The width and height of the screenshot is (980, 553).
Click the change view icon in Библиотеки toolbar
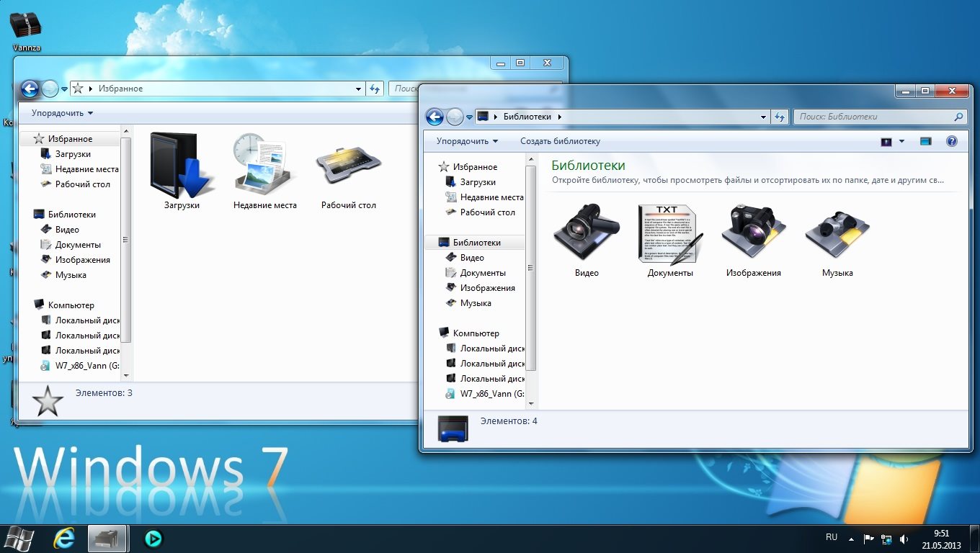[886, 142]
